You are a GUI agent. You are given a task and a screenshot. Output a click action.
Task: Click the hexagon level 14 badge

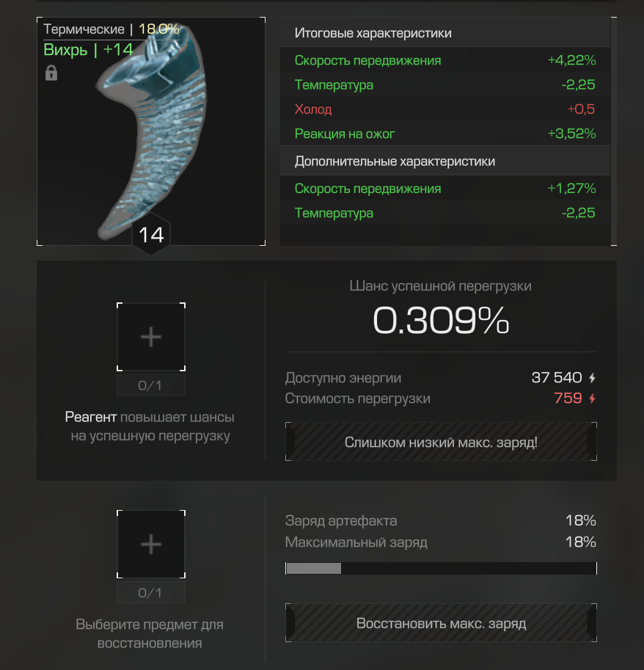pyautogui.click(x=151, y=234)
